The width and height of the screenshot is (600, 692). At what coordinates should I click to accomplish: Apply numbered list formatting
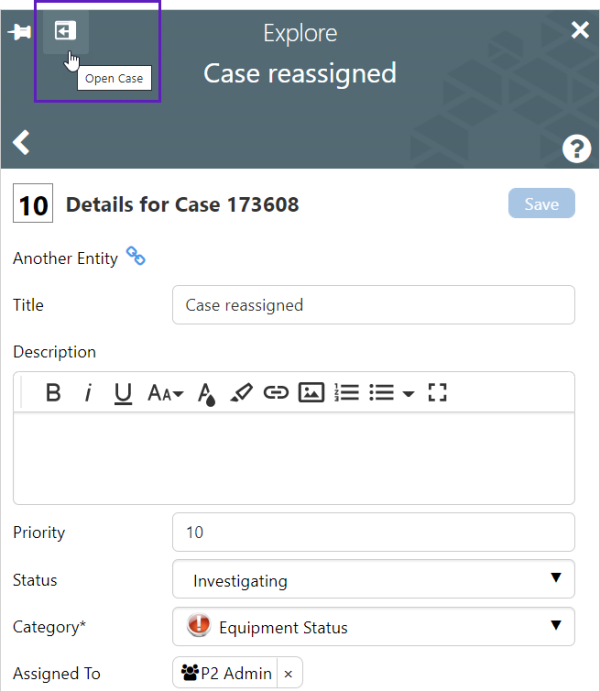pos(346,393)
